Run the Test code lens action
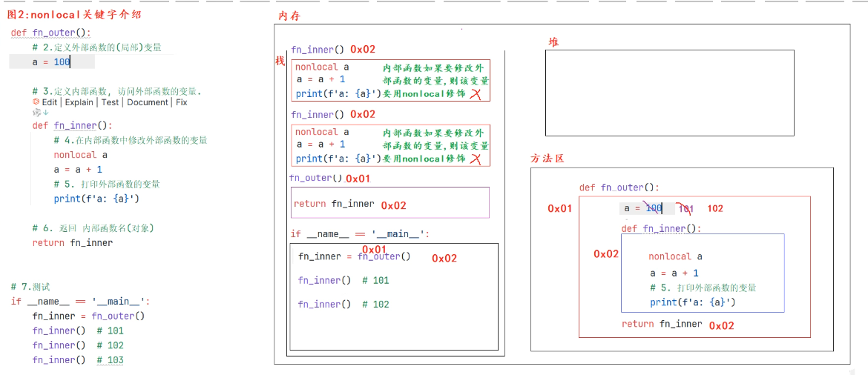Viewport: 868px width, 375px height. coord(110,102)
